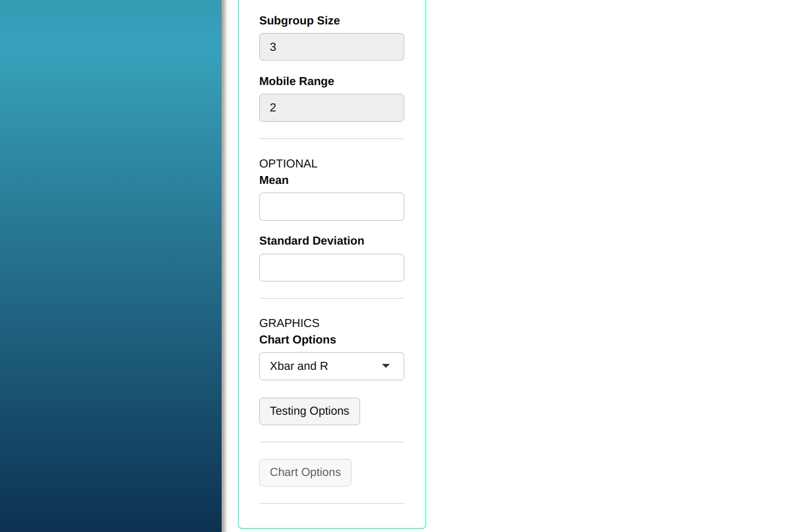Click the OPTIONAL section heading
The image size is (808, 532).
pos(288,163)
